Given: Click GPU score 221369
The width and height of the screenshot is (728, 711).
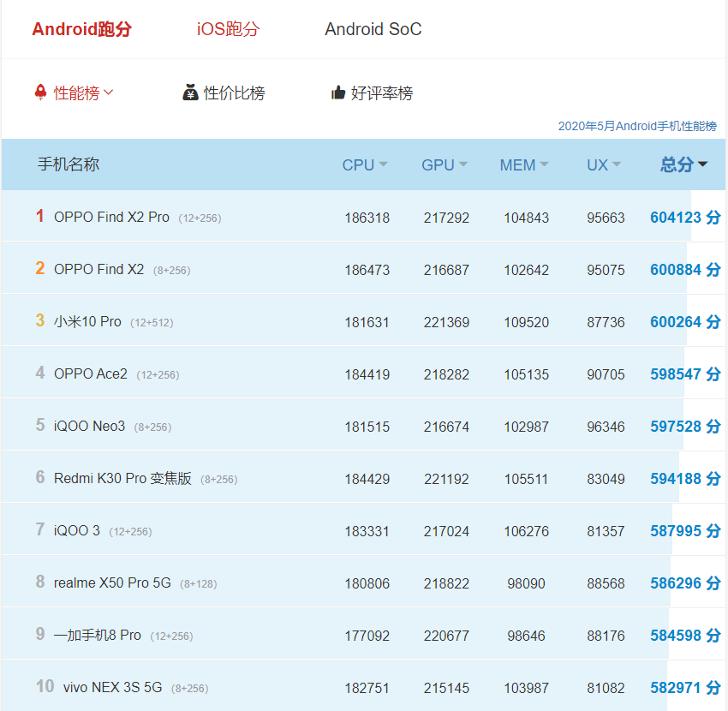Looking at the screenshot, I should click(x=446, y=322).
